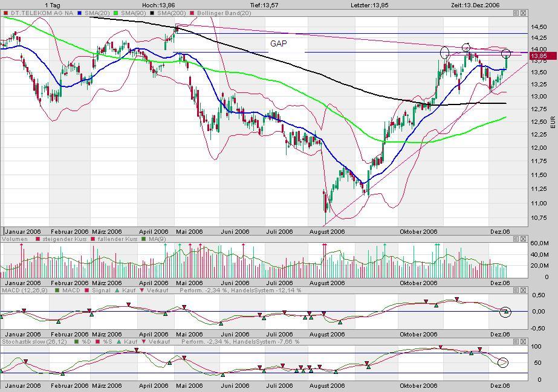This screenshot has width=558, height=392.
Task: Open the Volumen panel options icon
Action: point(516,239)
